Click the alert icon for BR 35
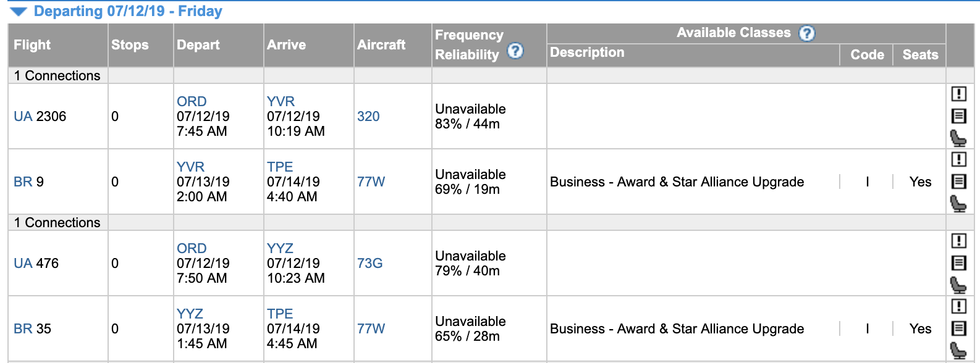 pyautogui.click(x=958, y=306)
